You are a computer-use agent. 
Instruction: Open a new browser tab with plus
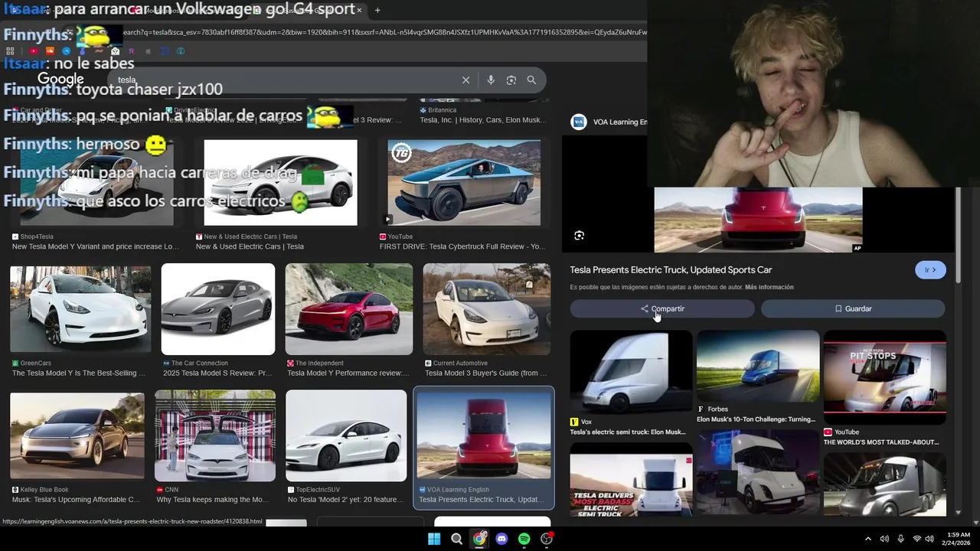pyautogui.click(x=377, y=10)
